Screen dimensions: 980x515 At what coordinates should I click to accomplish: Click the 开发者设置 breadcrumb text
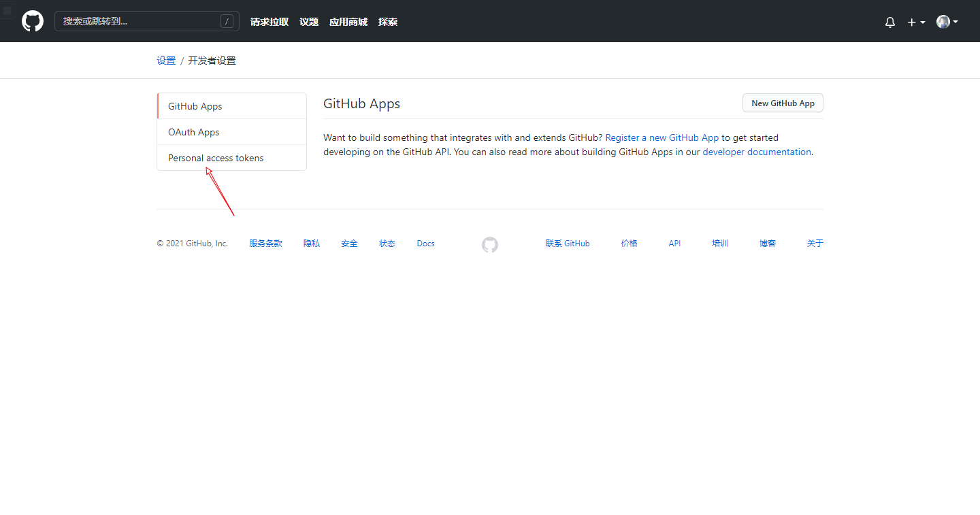point(212,61)
